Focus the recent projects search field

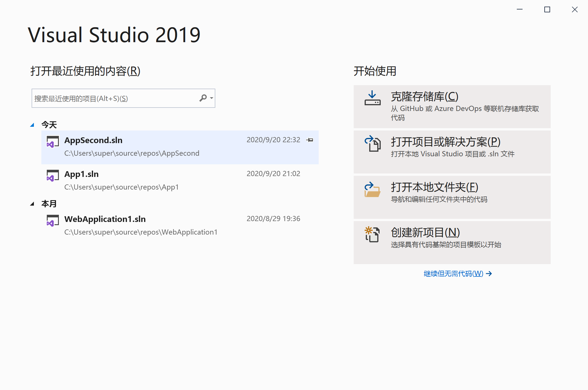(x=115, y=98)
